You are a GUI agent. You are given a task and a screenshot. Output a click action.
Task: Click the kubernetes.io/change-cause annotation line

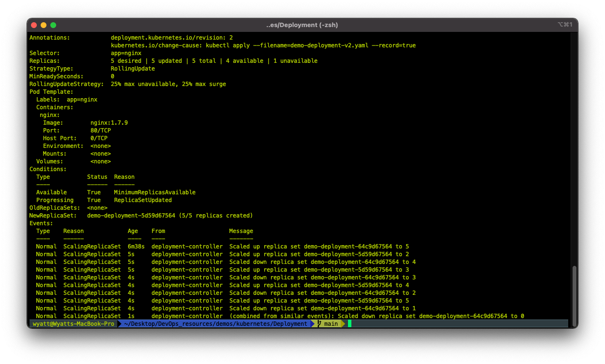tap(263, 45)
